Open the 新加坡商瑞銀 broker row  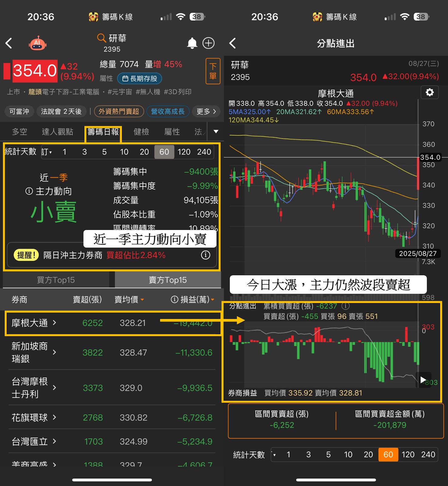(112, 352)
